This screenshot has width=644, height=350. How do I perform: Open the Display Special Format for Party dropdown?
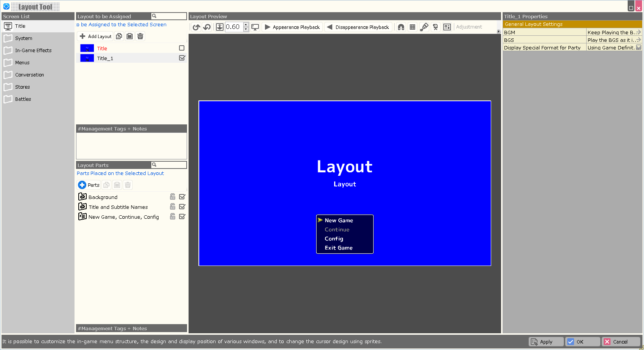638,48
